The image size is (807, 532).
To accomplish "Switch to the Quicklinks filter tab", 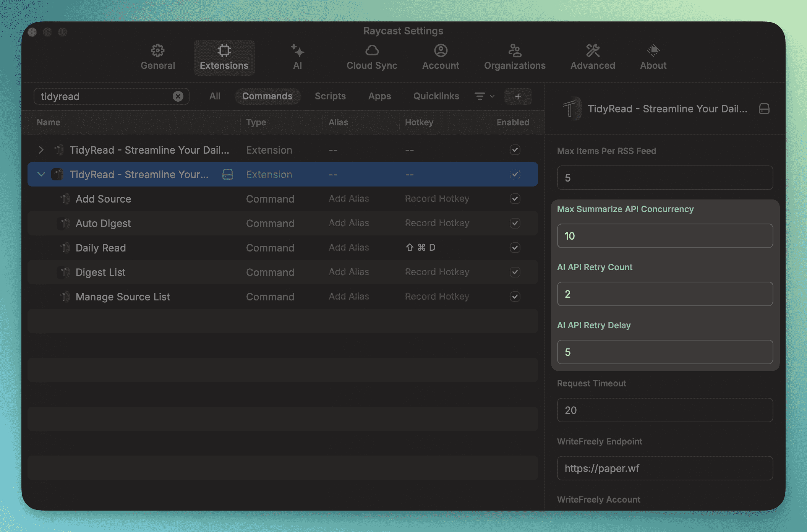I will pos(436,96).
